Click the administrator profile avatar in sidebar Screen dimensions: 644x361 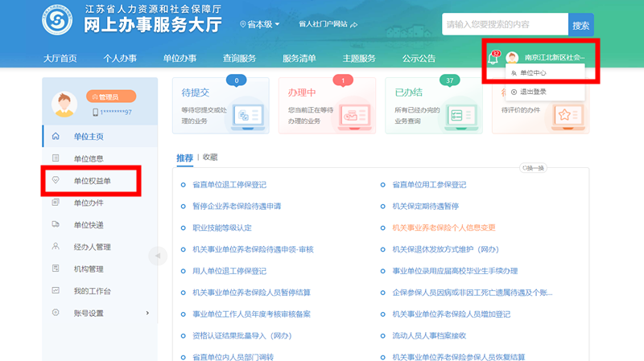[x=64, y=105]
